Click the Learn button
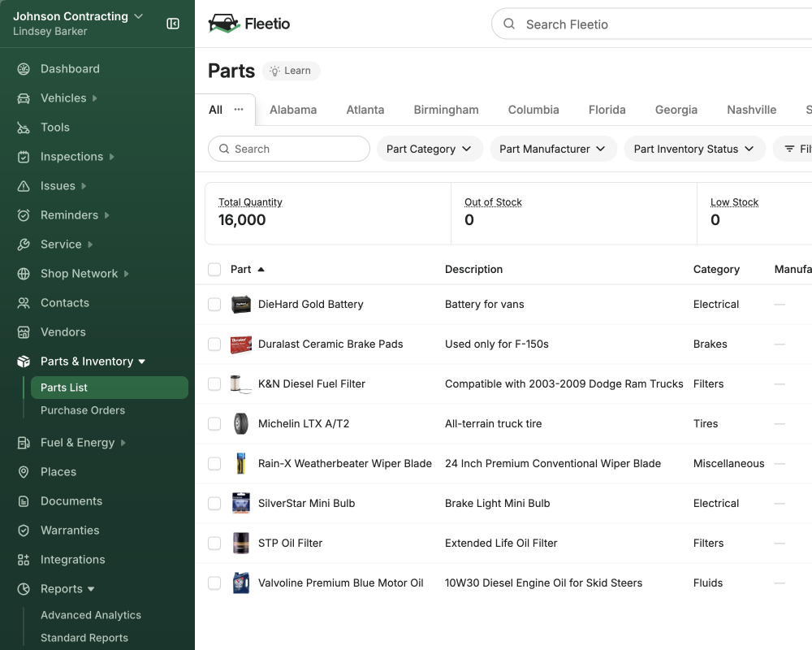 coord(291,71)
